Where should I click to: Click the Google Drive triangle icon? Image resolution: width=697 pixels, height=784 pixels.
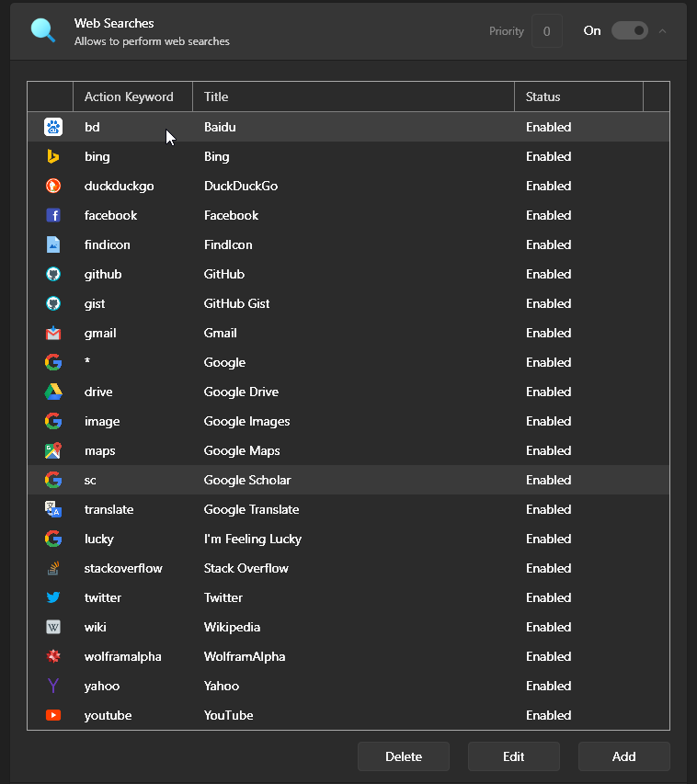pos(52,392)
